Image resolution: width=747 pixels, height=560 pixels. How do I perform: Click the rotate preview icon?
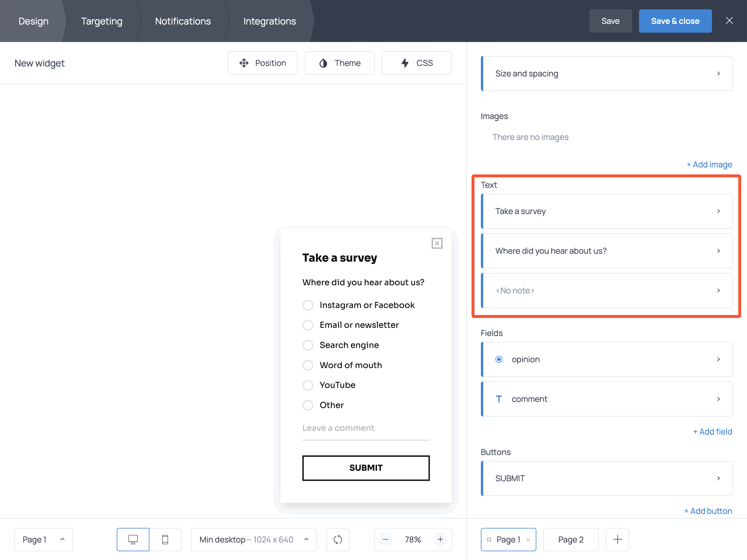point(337,539)
